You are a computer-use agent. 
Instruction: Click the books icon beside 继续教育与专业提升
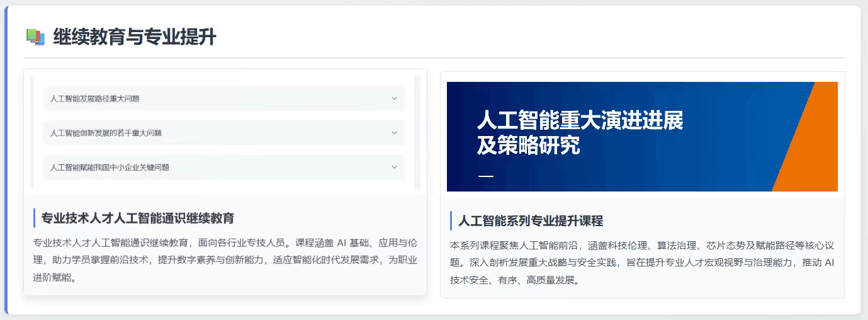35,37
